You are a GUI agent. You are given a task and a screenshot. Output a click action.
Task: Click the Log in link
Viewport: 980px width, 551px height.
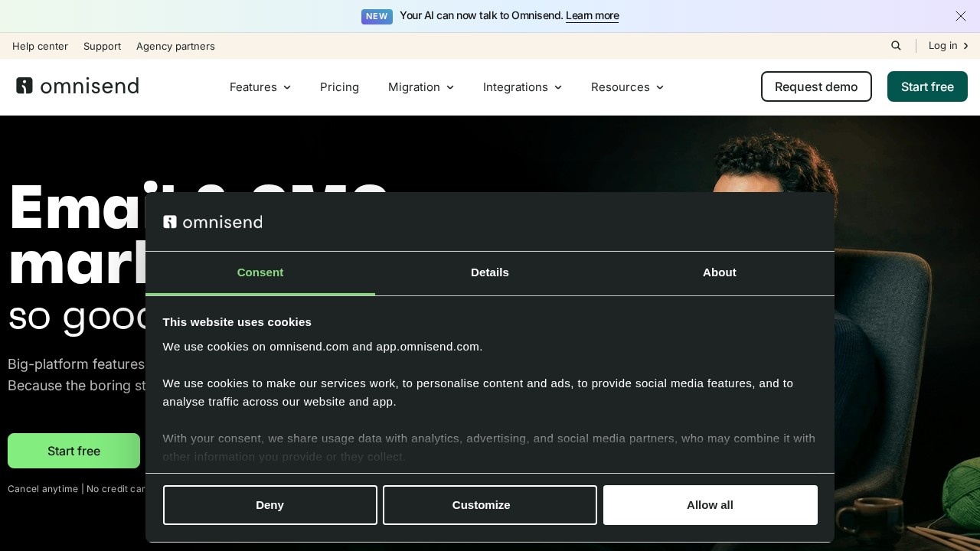[x=943, y=46]
